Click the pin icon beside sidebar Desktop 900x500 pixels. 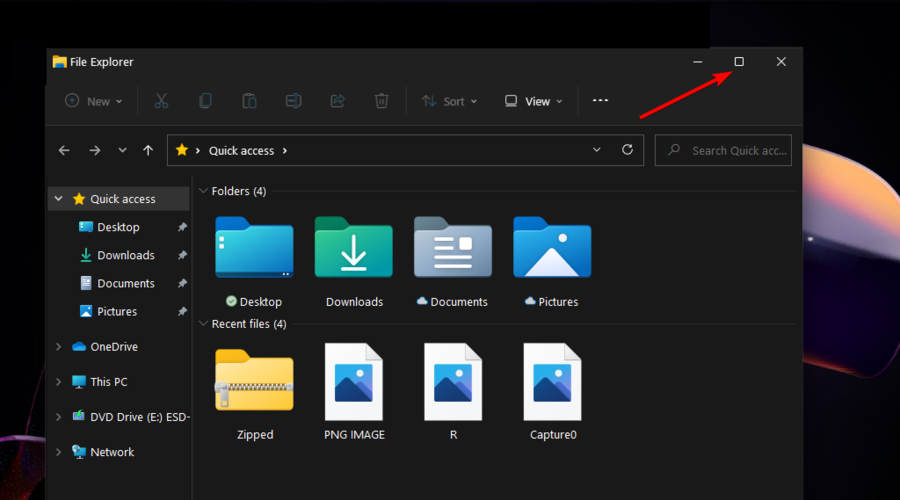click(182, 227)
